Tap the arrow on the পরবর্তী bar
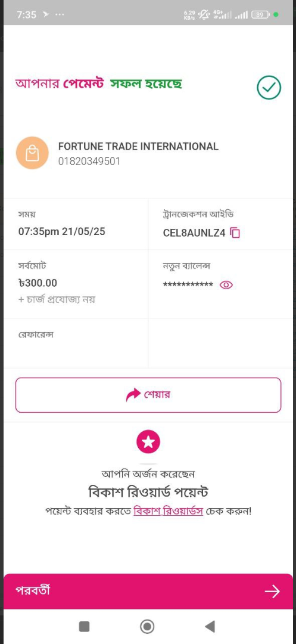The height and width of the screenshot is (644, 296). coord(272,591)
